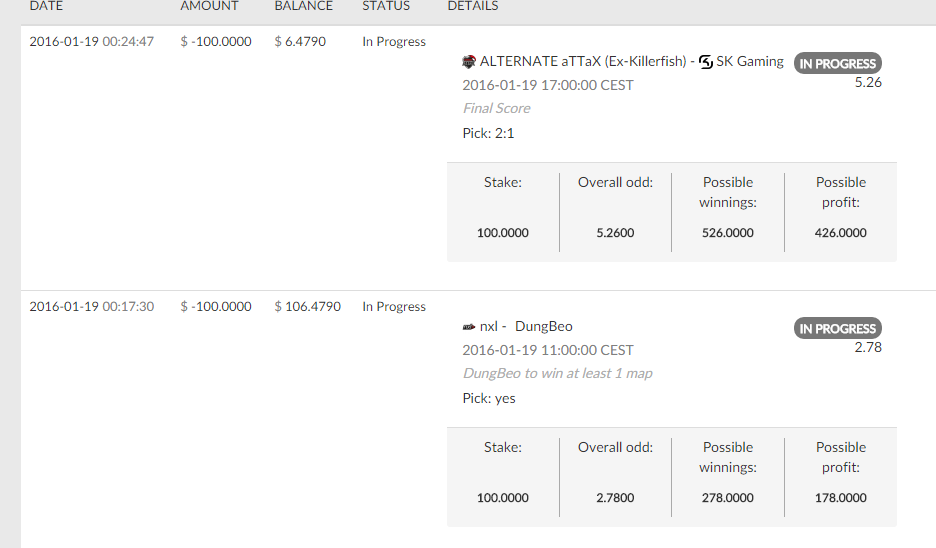936x548 pixels.
Task: Select the 2016-01-19 00:17:30 transaction date
Action: pyautogui.click(x=91, y=306)
